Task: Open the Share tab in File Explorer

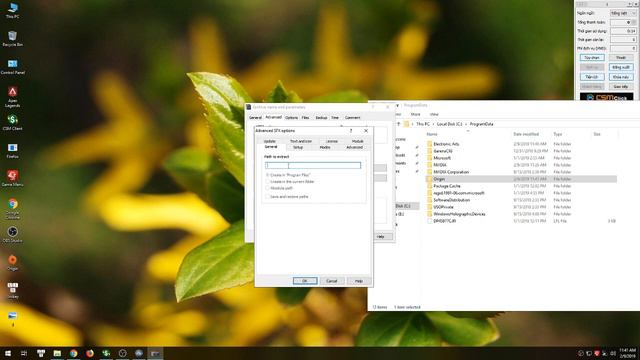Action: tap(416, 114)
